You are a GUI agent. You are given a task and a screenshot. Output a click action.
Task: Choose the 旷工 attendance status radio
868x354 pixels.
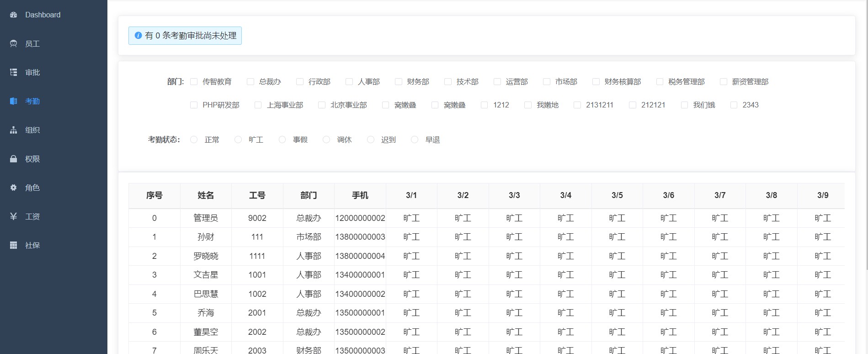(238, 139)
